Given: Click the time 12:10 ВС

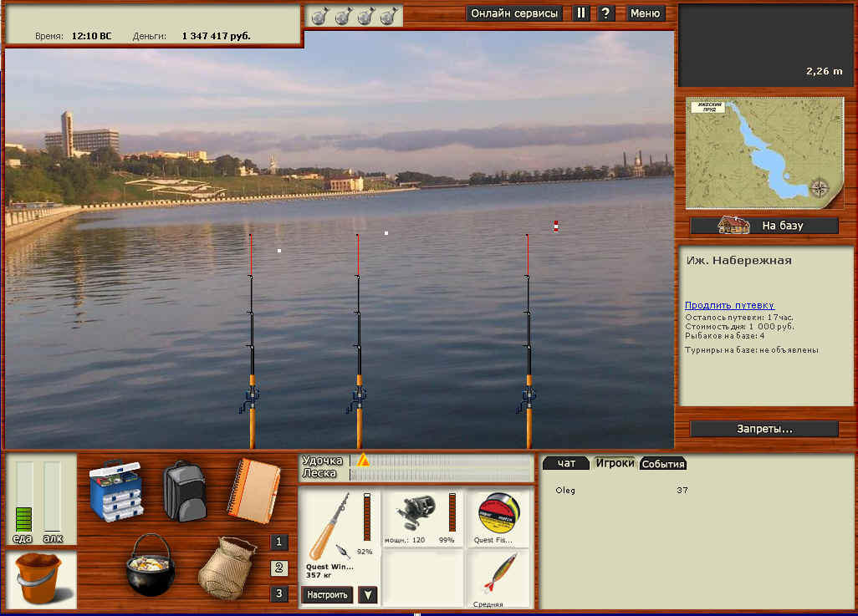Looking at the screenshot, I should click(x=91, y=36).
